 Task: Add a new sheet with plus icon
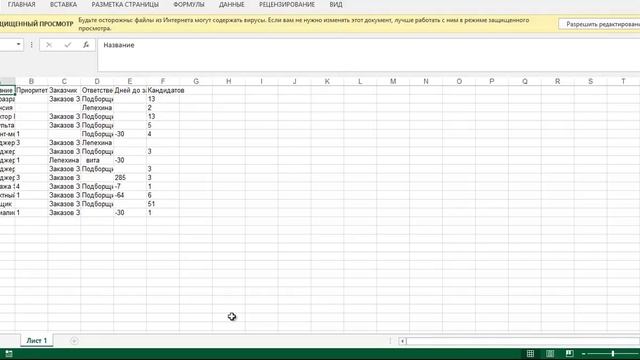click(74, 341)
